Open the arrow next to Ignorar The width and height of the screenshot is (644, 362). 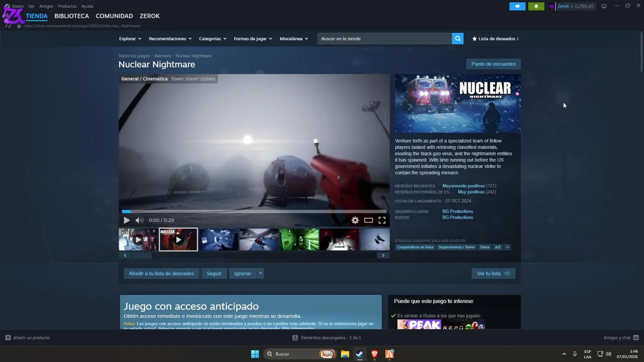260,274
